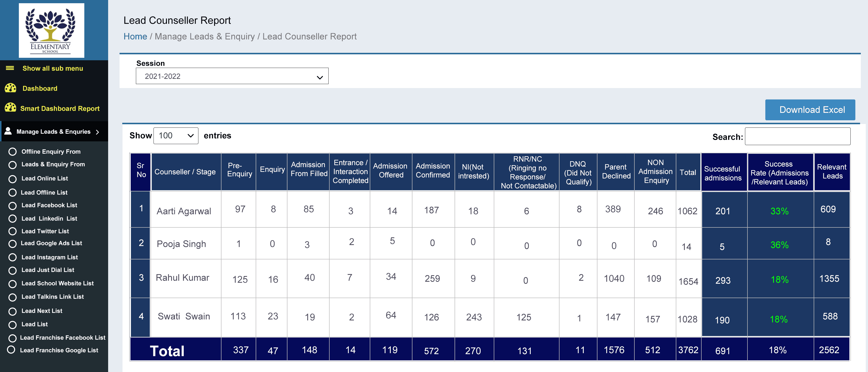The height and width of the screenshot is (372, 868).
Task: Select Lead Offline List radio circle
Action: 12,192
